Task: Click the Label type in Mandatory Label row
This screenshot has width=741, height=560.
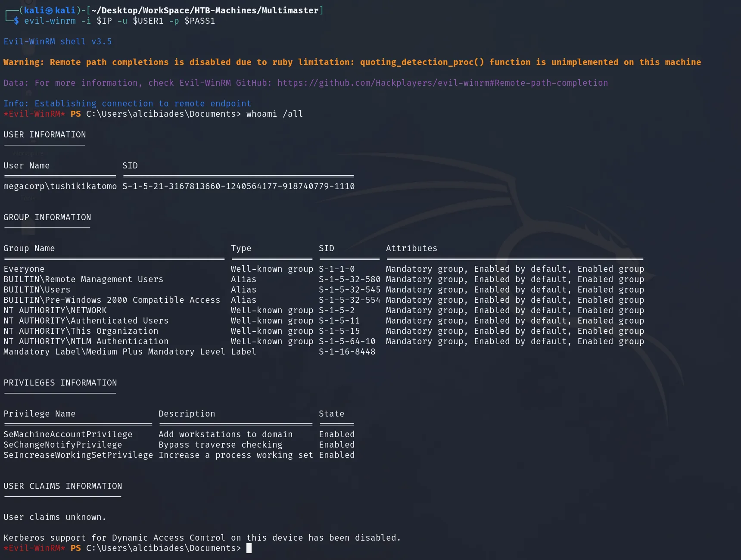Action: tap(244, 352)
